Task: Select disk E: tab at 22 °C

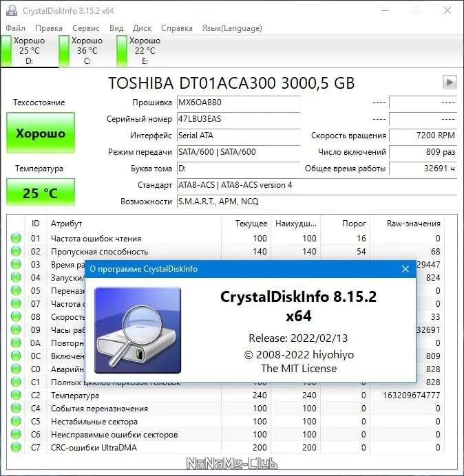Action: tap(145, 51)
